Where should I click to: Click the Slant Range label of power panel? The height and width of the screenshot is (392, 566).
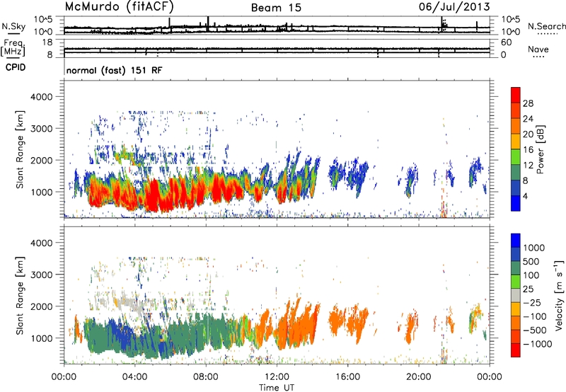click(x=20, y=149)
